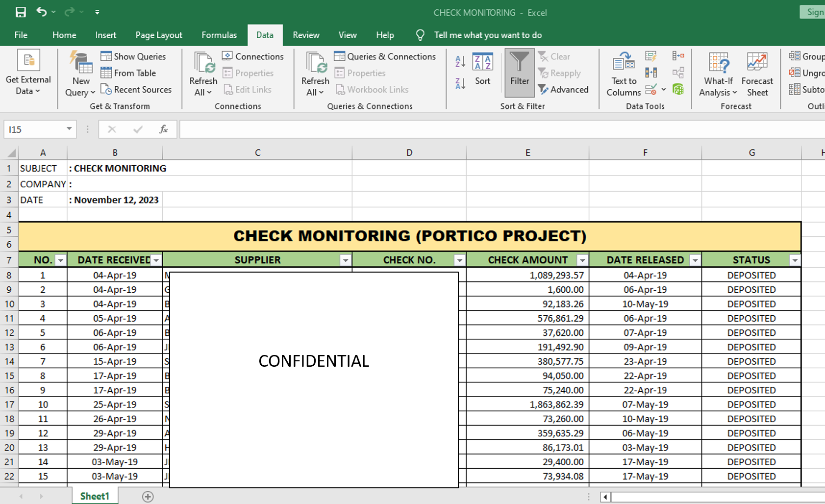Switch to the Review tab
Screen dimensions: 825x504
point(306,35)
